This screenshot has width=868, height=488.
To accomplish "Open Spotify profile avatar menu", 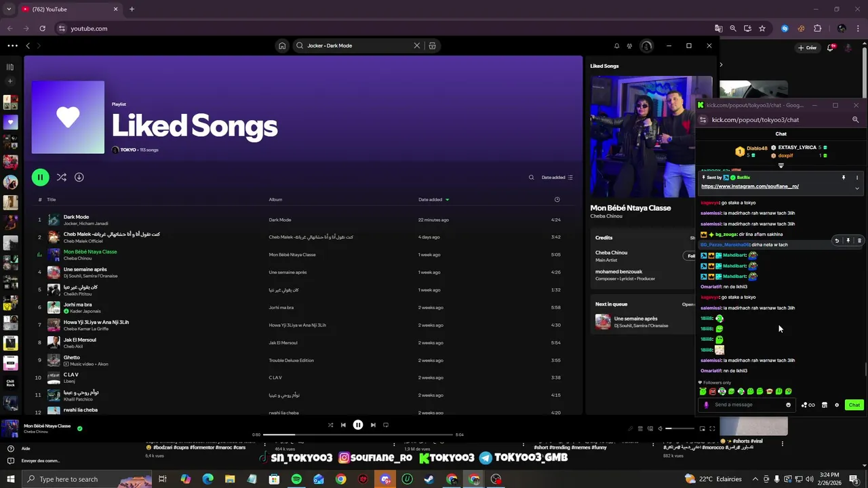I will pos(646,45).
